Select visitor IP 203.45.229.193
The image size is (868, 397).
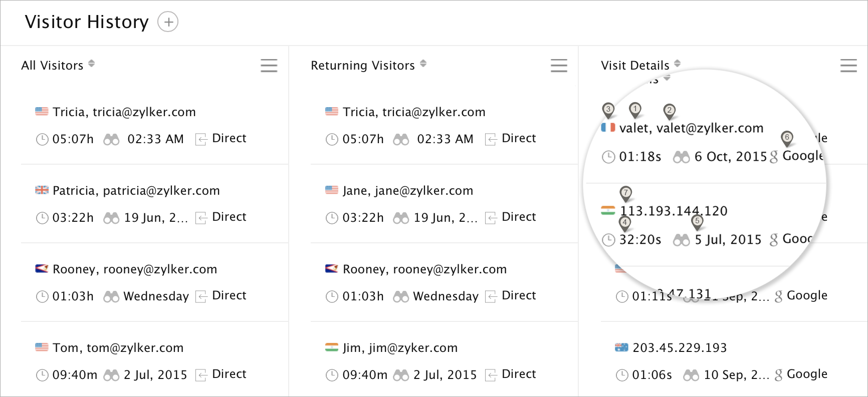pos(679,348)
